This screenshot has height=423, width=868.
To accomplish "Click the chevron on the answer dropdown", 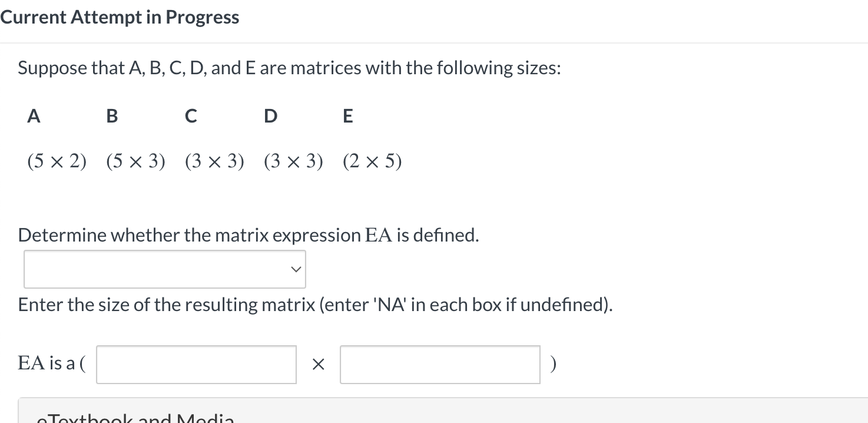I will [295, 269].
